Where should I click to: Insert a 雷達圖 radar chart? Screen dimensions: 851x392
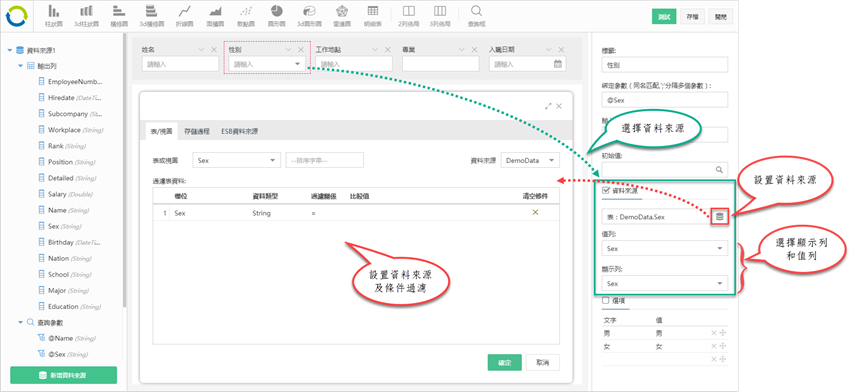pyautogui.click(x=341, y=16)
